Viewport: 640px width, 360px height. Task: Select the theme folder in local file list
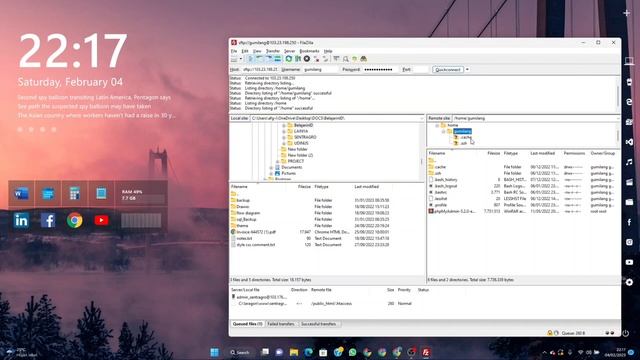tap(242, 226)
